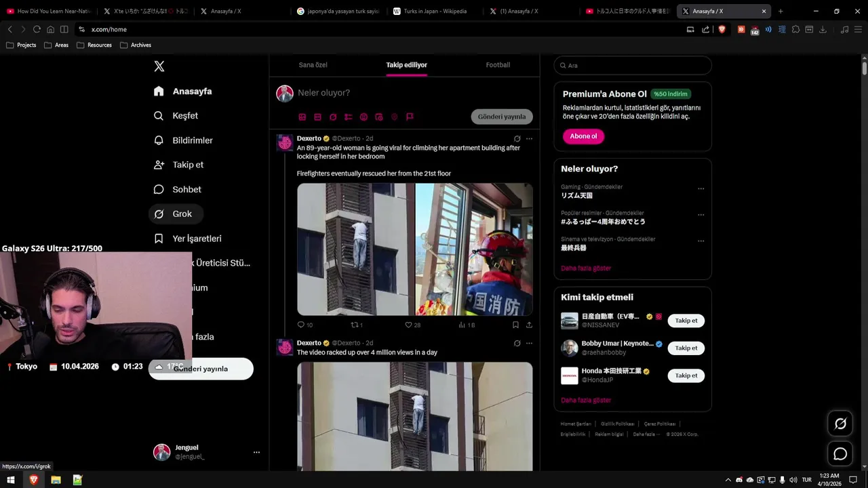Click the Brave Shields icon
The height and width of the screenshot is (488, 868).
tap(722, 29)
